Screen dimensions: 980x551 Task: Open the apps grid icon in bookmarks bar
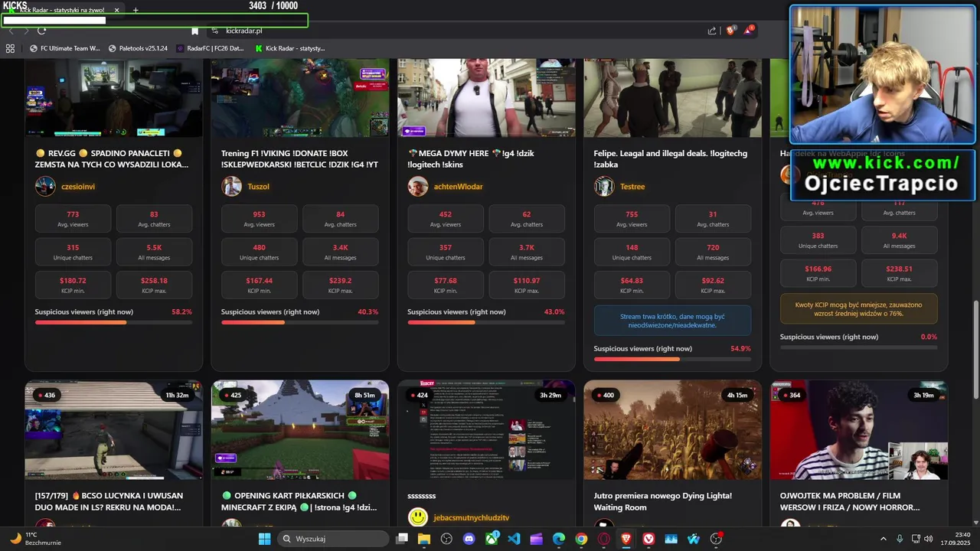pyautogui.click(x=10, y=48)
